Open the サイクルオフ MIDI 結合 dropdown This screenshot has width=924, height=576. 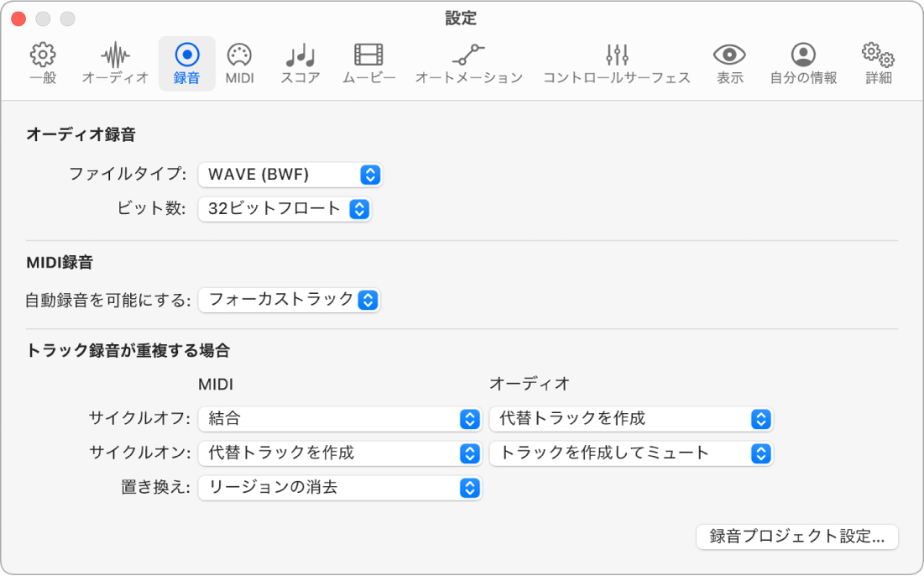click(340, 419)
